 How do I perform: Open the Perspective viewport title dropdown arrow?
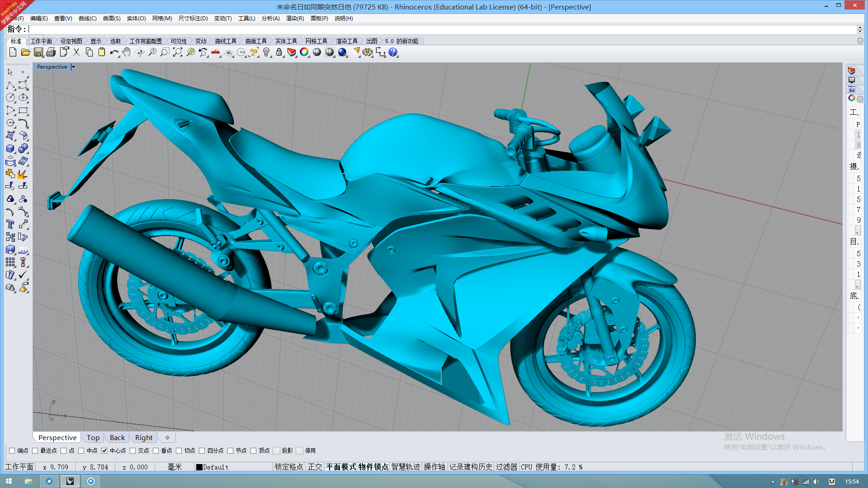click(x=73, y=67)
